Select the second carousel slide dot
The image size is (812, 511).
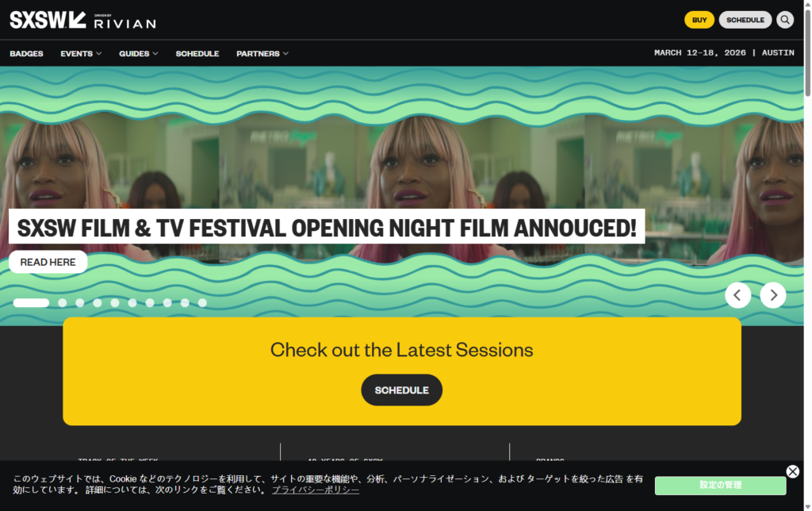[x=62, y=302]
